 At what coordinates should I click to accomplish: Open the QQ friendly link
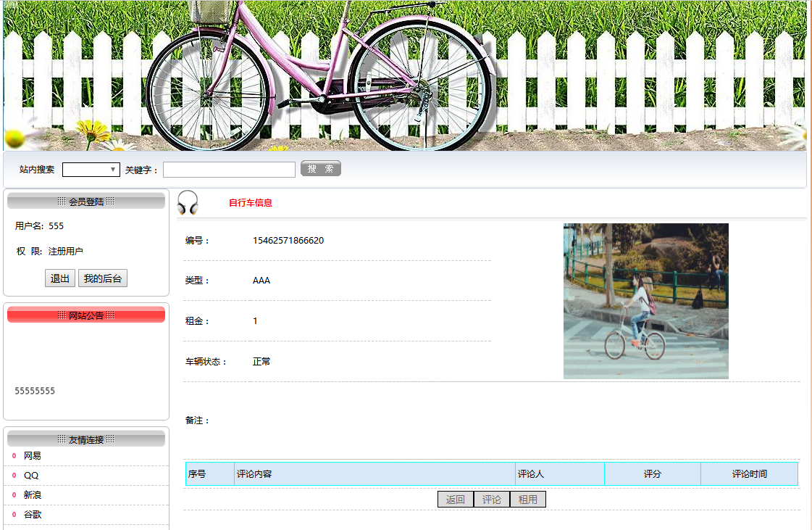[x=31, y=476]
